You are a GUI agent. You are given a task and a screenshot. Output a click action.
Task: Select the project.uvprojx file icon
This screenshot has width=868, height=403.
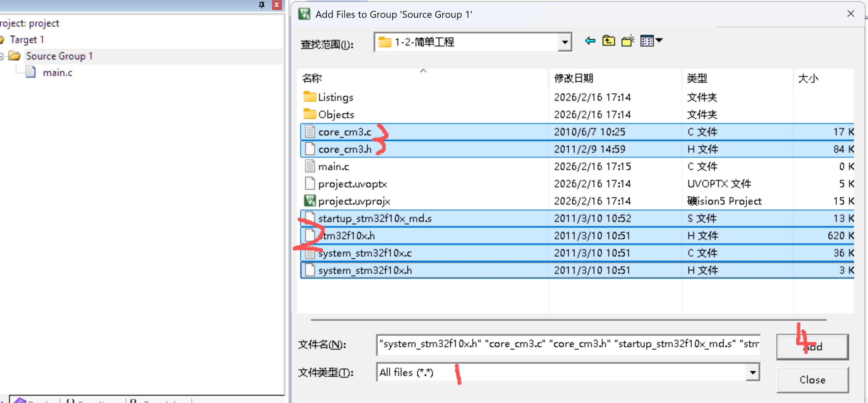coord(310,201)
